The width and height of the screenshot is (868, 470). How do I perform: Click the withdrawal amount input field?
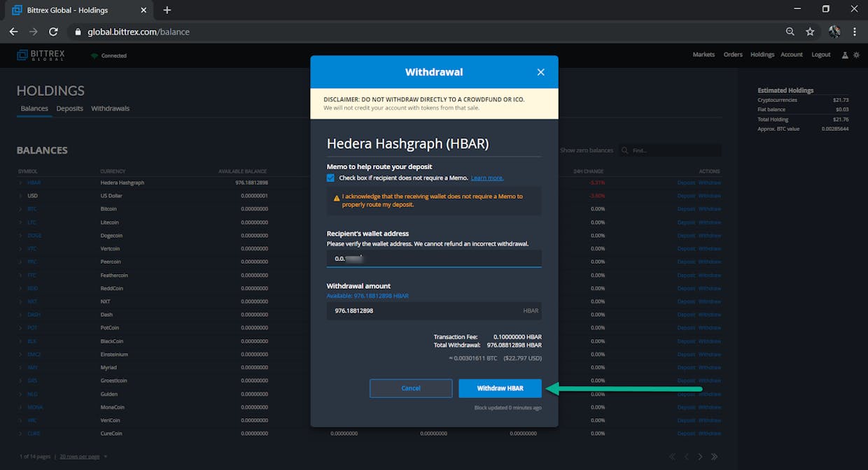pyautogui.click(x=434, y=311)
